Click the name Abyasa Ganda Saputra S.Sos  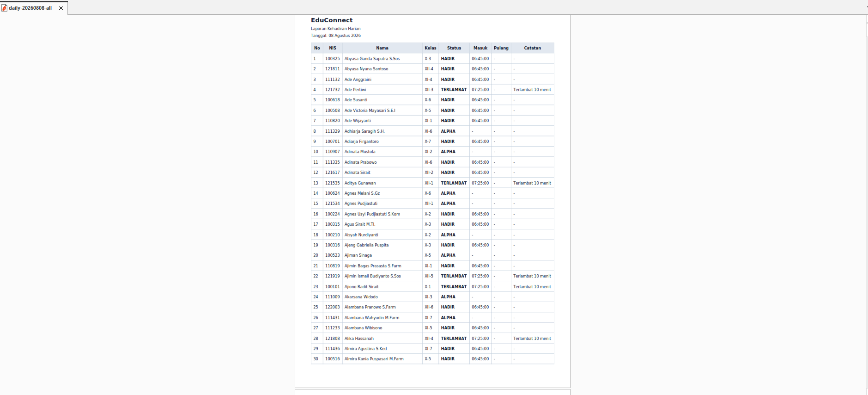[x=372, y=59]
